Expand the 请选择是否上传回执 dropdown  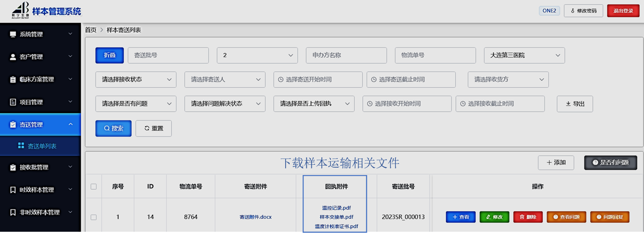click(x=314, y=104)
